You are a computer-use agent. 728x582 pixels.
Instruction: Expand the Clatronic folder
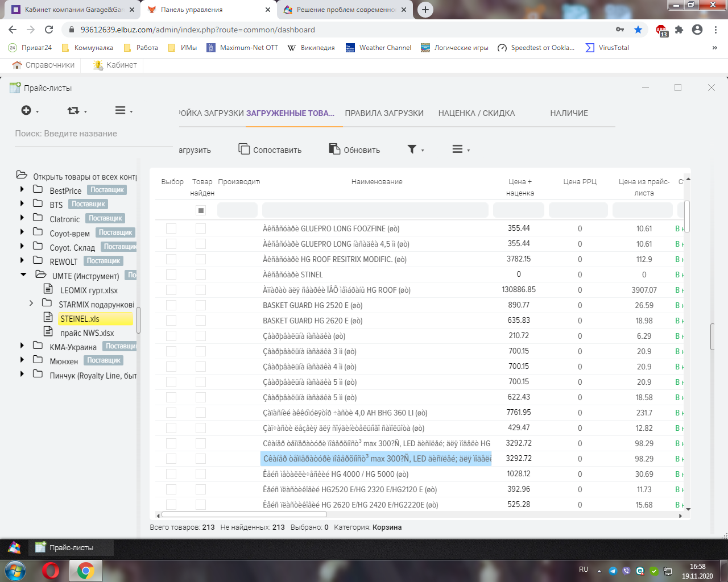click(22, 218)
